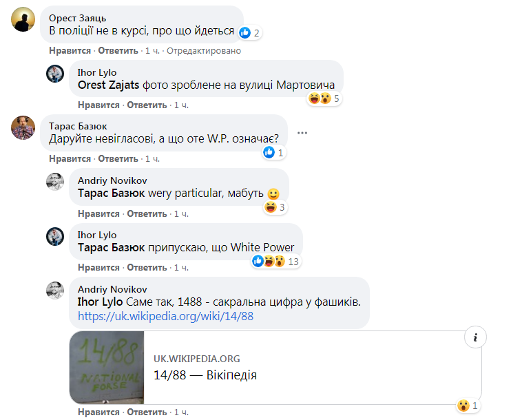Image resolution: width=511 pixels, height=420 pixels.
Task: Click the Ihor Lylo mention in the last comment
Action: point(101,302)
